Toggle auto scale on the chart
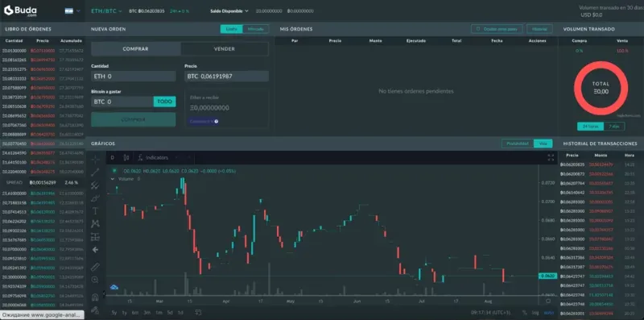 point(549,313)
